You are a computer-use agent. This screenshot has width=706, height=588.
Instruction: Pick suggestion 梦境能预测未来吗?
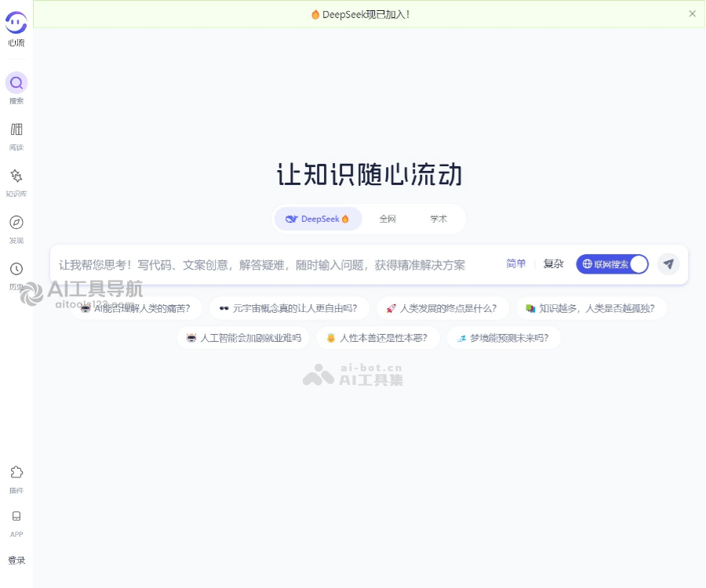(504, 338)
